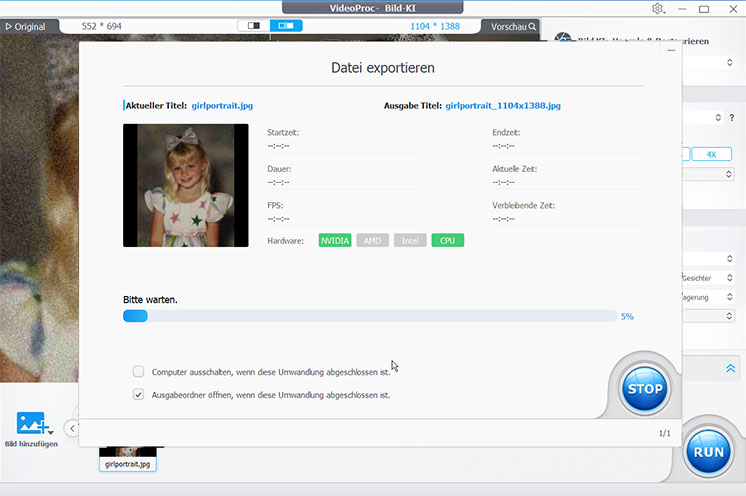Open the dropdown beside the help icon

coord(718,117)
